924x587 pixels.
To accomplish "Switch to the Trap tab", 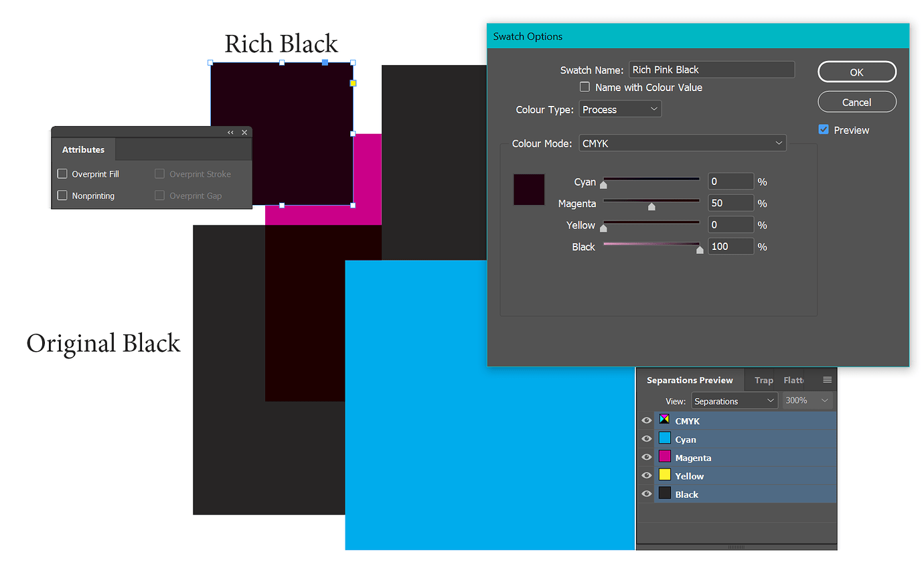I will point(763,380).
